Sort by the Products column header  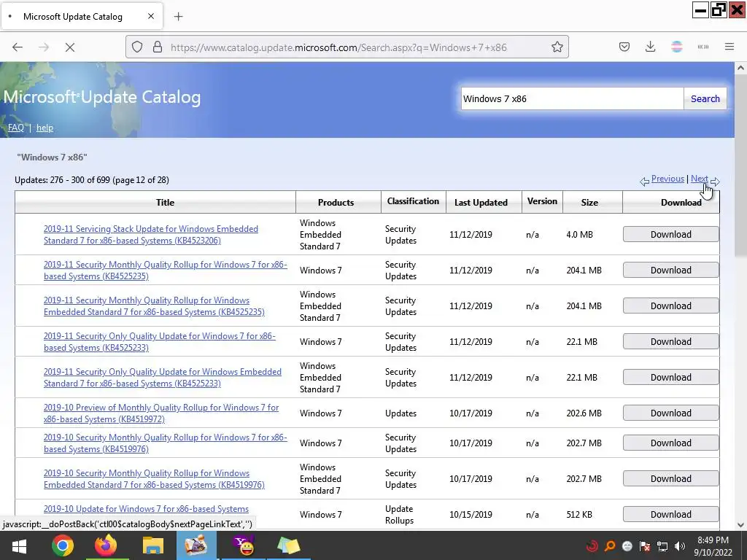click(336, 203)
